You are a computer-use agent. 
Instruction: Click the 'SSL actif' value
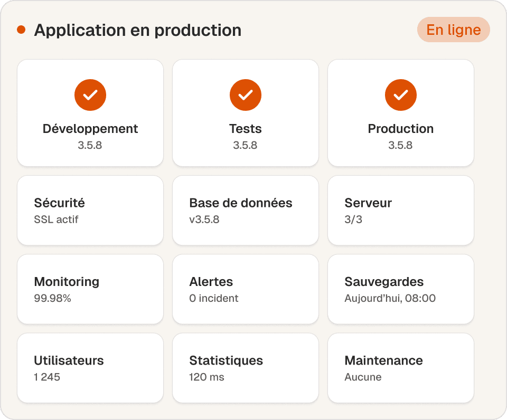tap(57, 219)
